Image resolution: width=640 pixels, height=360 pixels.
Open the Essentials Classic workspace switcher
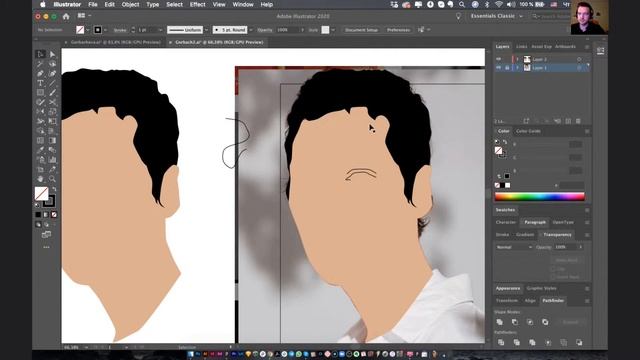tap(496, 16)
